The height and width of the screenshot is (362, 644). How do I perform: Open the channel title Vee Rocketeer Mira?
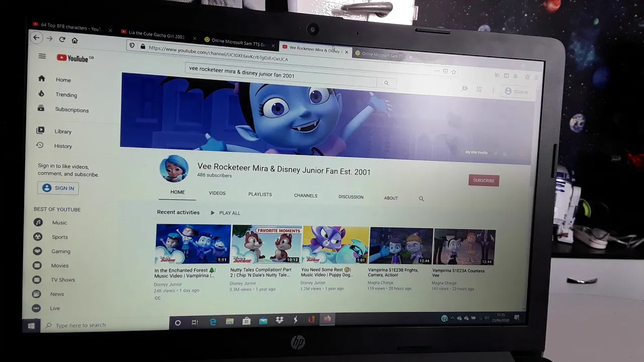(284, 168)
